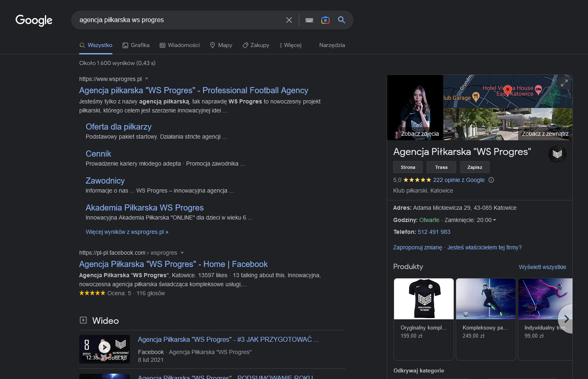Screen dimensions: 588x379
Task: Open Zobacz zdjęcia photo thumbnail
Action: (415, 108)
